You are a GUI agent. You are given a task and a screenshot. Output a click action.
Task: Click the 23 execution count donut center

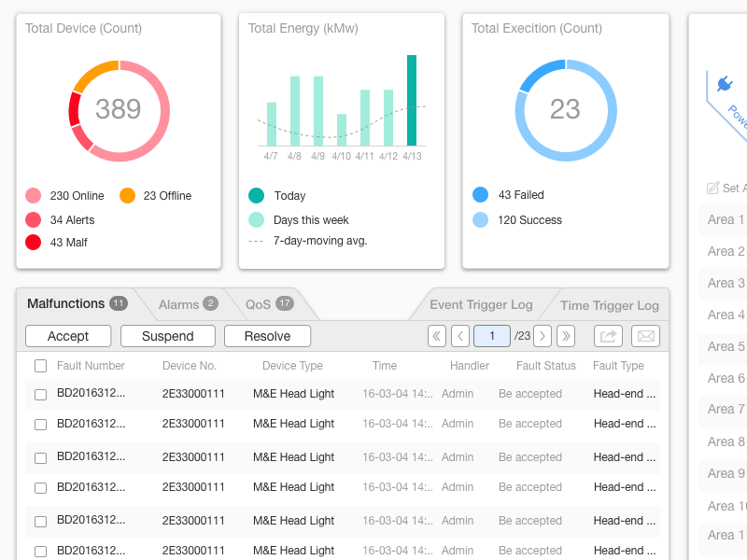(x=565, y=109)
